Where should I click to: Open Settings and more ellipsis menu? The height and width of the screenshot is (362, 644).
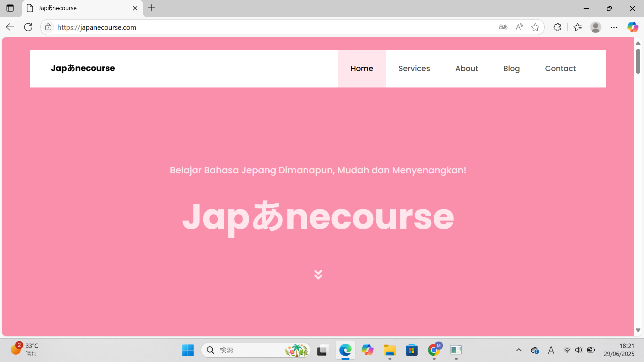(x=614, y=27)
